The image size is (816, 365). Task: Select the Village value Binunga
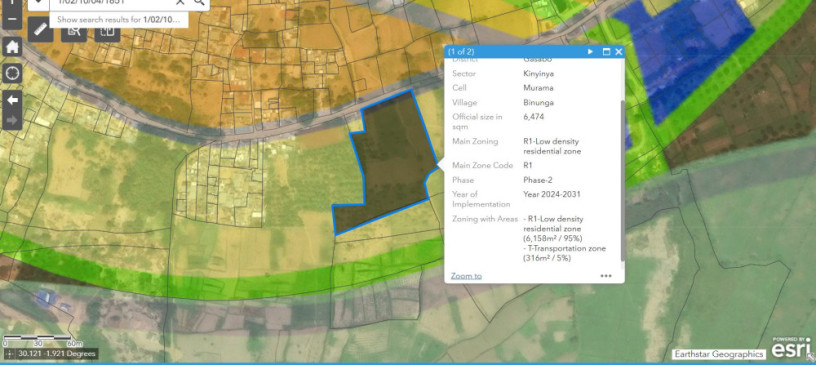pyautogui.click(x=538, y=103)
